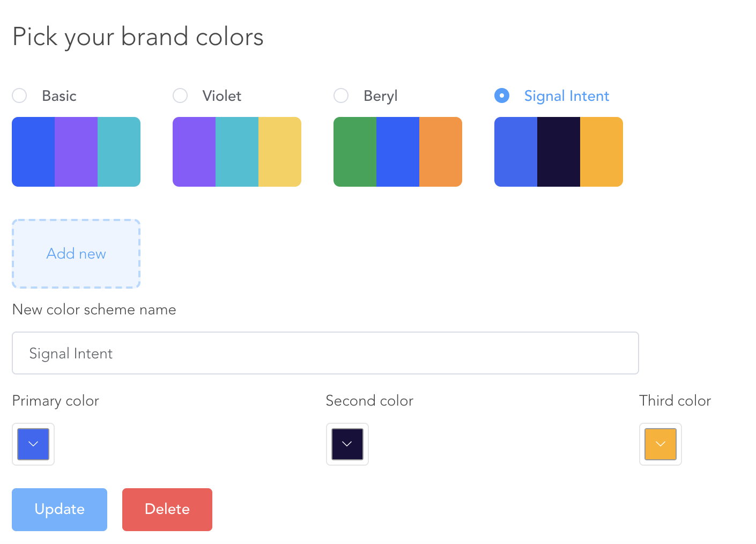Open the Third color dropdown
Screen dimensions: 756x544
(660, 444)
